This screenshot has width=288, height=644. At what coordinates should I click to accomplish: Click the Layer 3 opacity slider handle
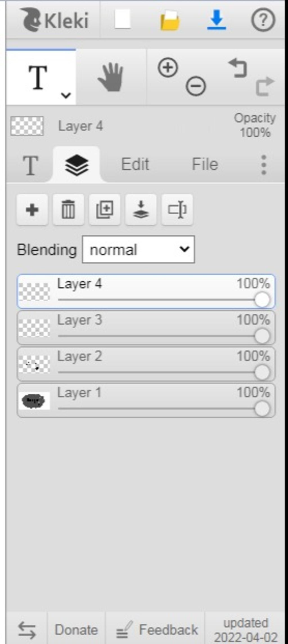(x=262, y=336)
